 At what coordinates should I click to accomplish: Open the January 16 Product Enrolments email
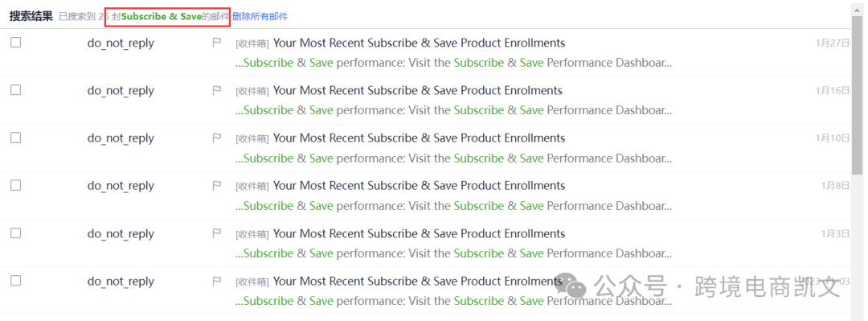418,90
